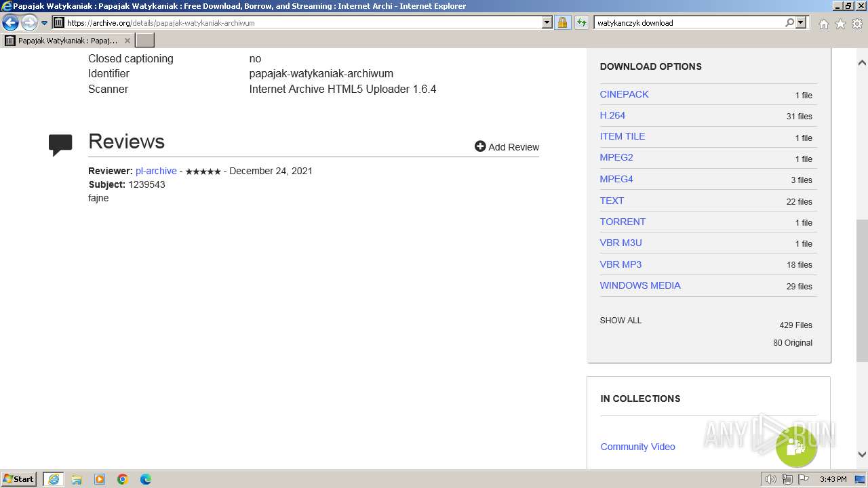Open Community Video collection link
Image resolution: width=868 pixels, height=488 pixels.
pyautogui.click(x=637, y=447)
